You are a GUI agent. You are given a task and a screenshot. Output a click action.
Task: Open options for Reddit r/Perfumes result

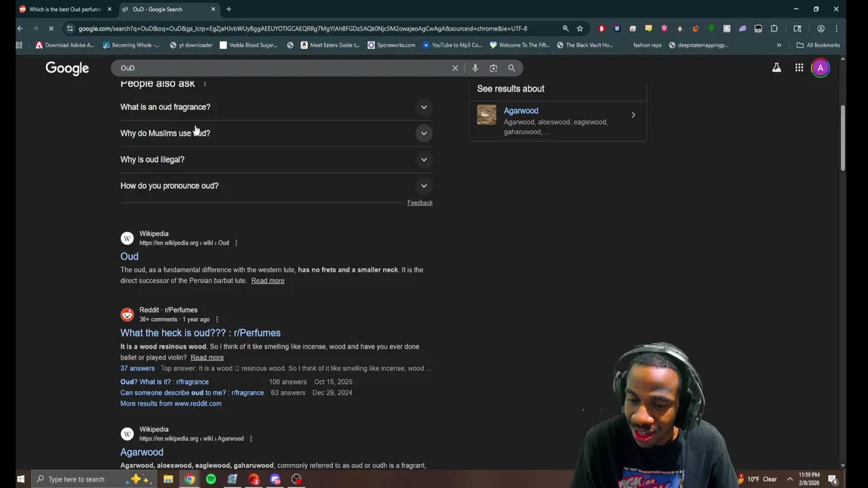[x=217, y=319]
